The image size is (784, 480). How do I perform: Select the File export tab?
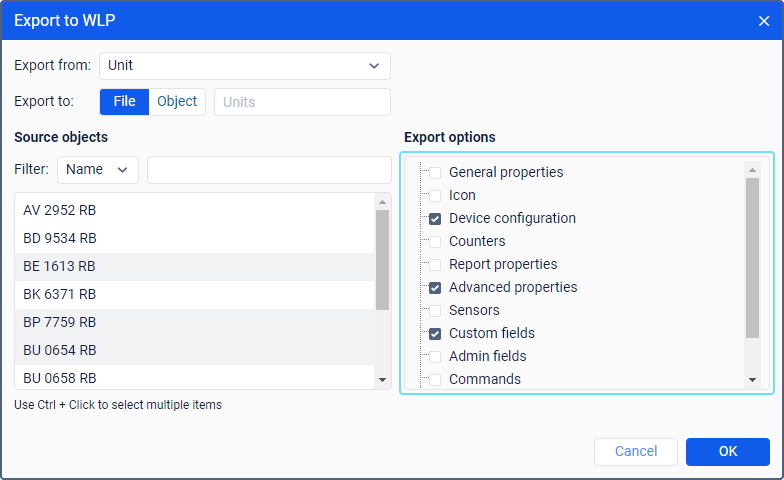coord(124,102)
